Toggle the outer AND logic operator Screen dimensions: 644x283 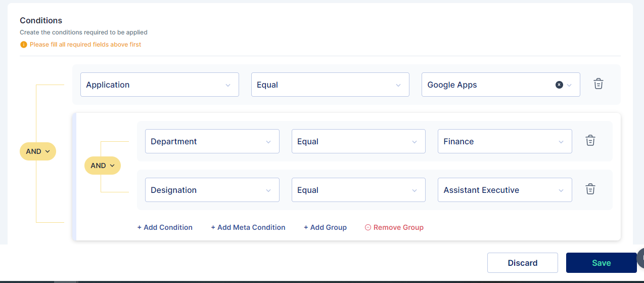coord(38,151)
